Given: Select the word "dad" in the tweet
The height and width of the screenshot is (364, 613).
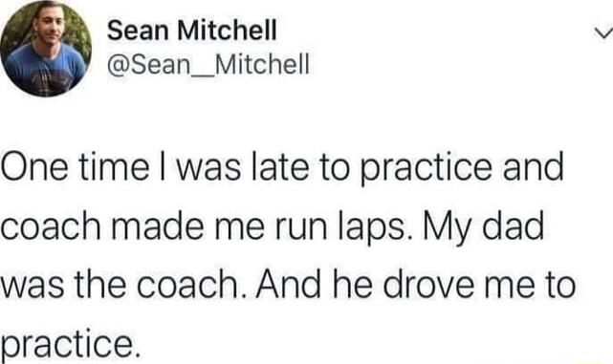Looking at the screenshot, I should pos(513,225).
